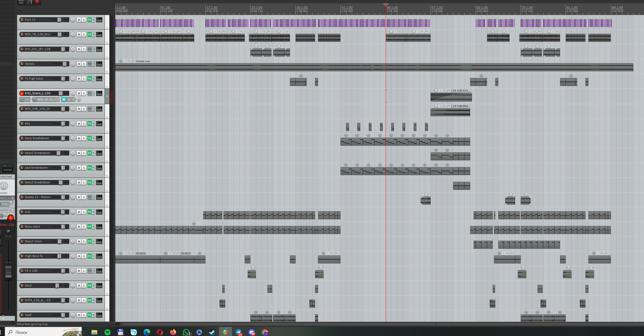Image resolution: width=644 pixels, height=336 pixels.
Task: Click the master M button at top
Action: 37,2
